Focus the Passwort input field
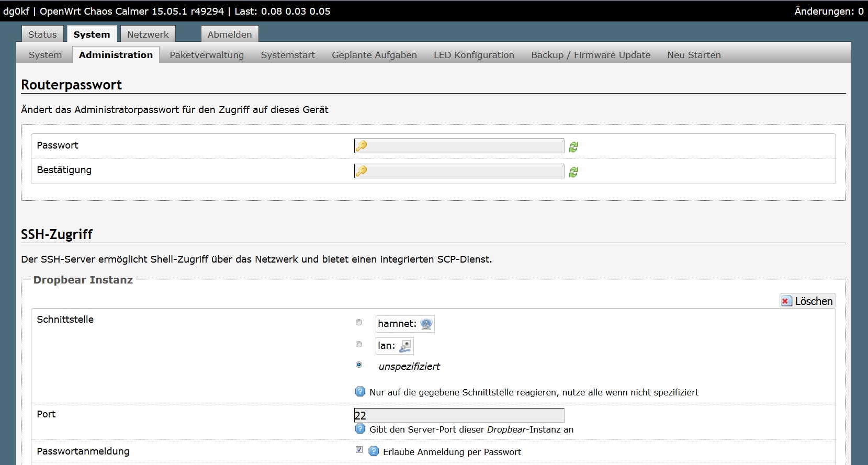The height and width of the screenshot is (465, 868). point(459,146)
